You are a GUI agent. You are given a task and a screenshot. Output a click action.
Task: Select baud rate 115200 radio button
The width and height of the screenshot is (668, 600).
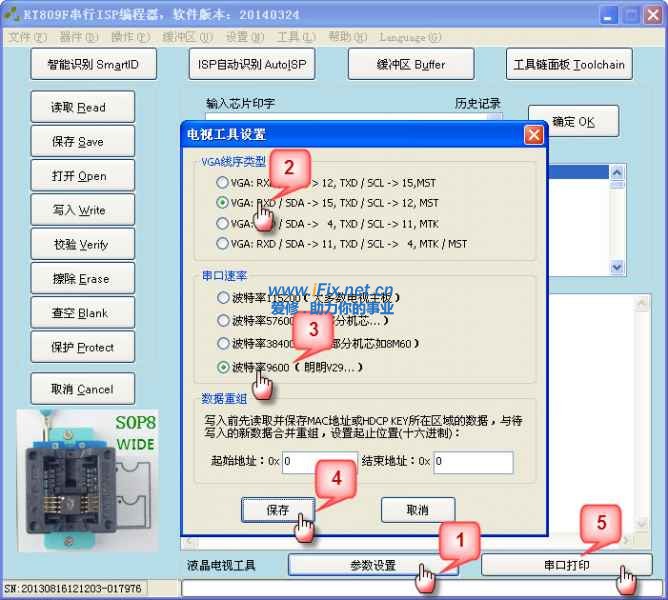222,298
